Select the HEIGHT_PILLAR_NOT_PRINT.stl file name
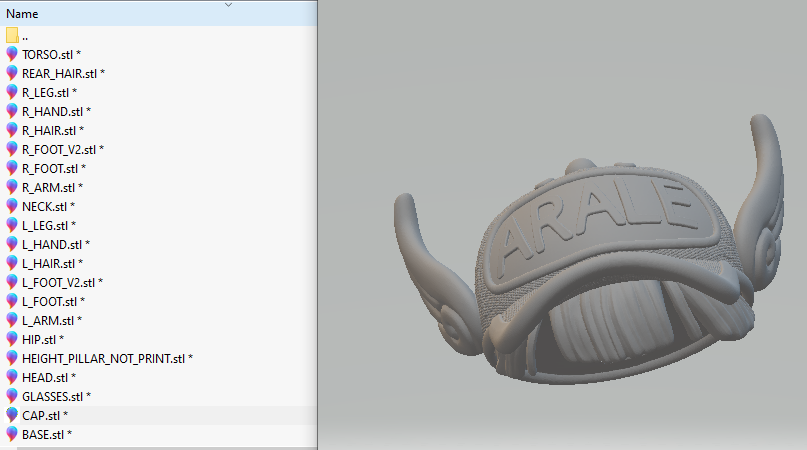This screenshot has height=450, width=807. (108, 359)
